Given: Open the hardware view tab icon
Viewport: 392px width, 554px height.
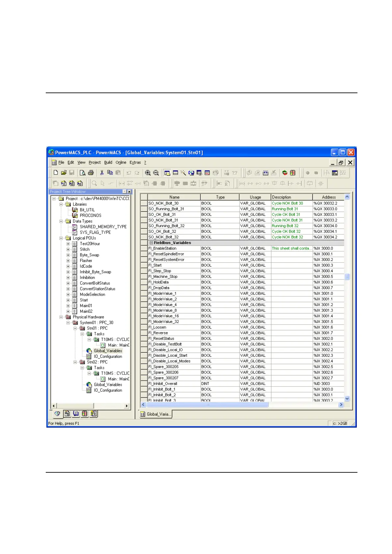Looking at the screenshot, I should (85, 413).
